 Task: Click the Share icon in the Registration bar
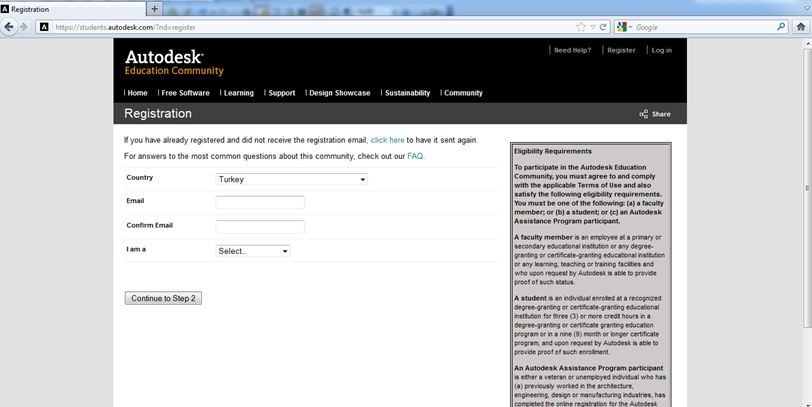(644, 114)
